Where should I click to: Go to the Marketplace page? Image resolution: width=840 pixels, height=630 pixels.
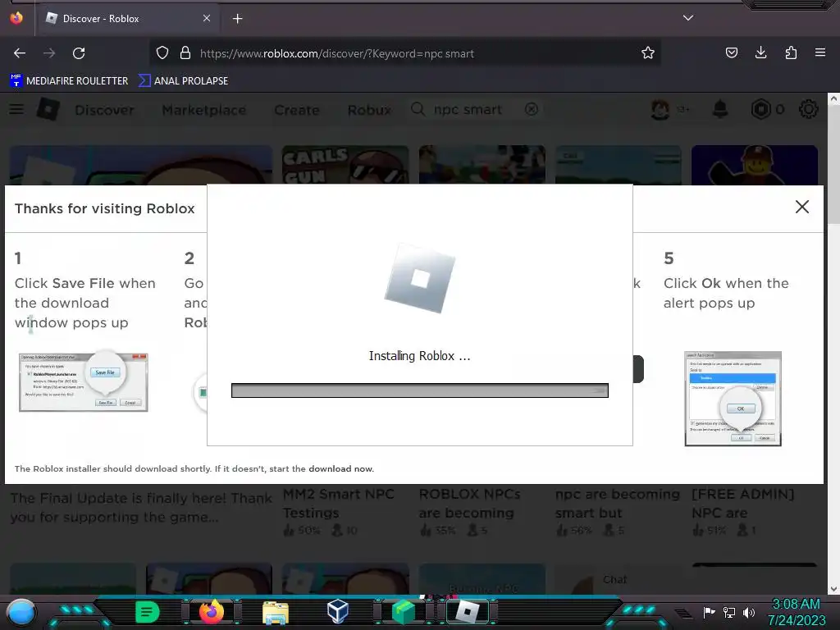click(x=204, y=110)
